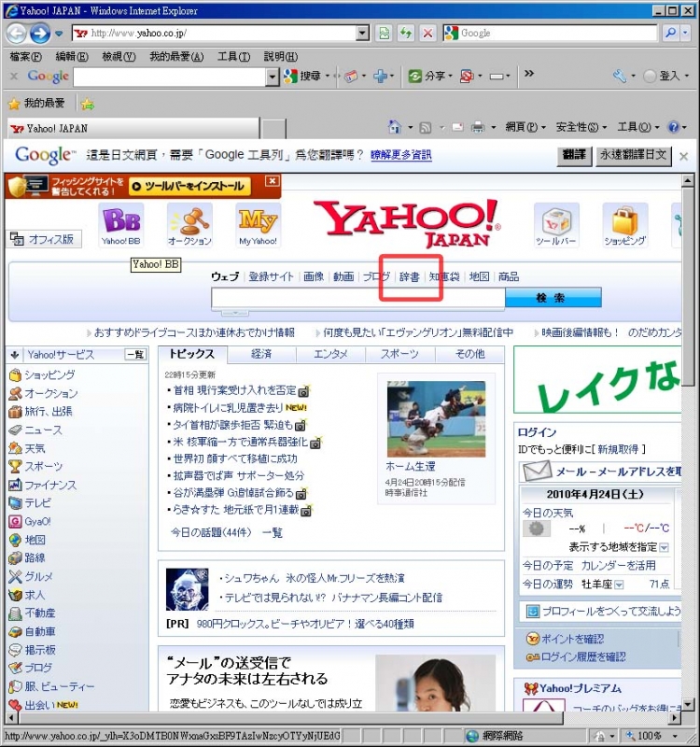Open the search provider dropdown arrow

685,33
